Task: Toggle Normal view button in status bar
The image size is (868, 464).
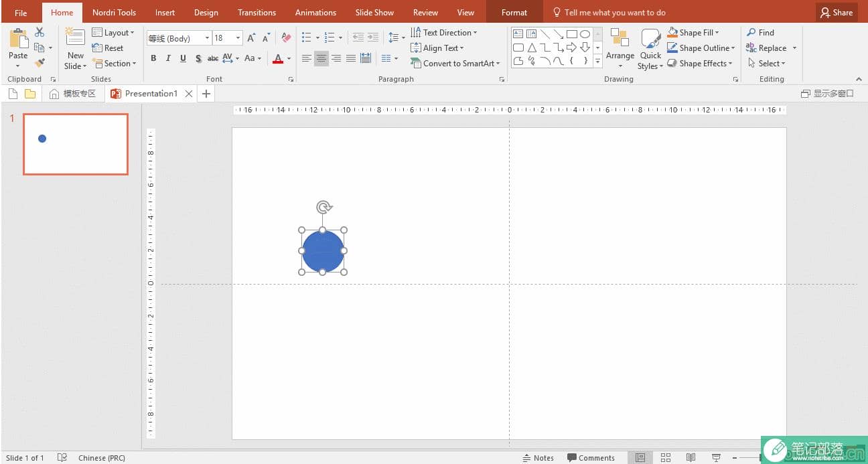Action: coord(640,458)
